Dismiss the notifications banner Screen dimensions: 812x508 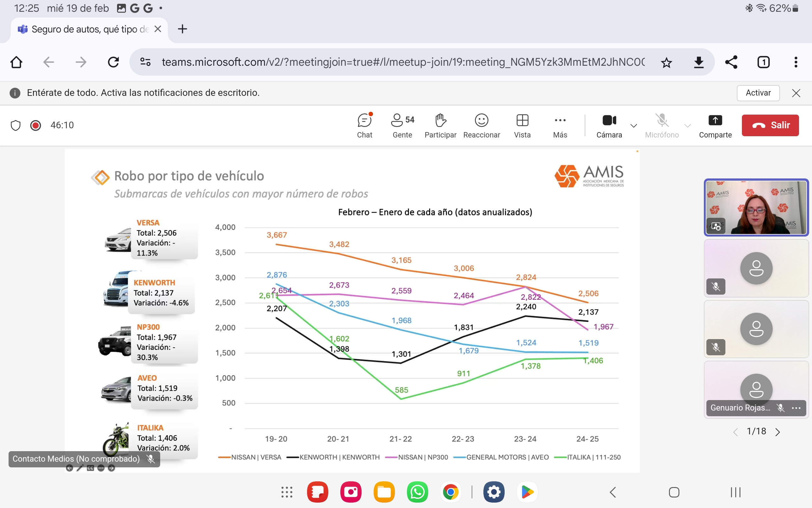point(796,93)
